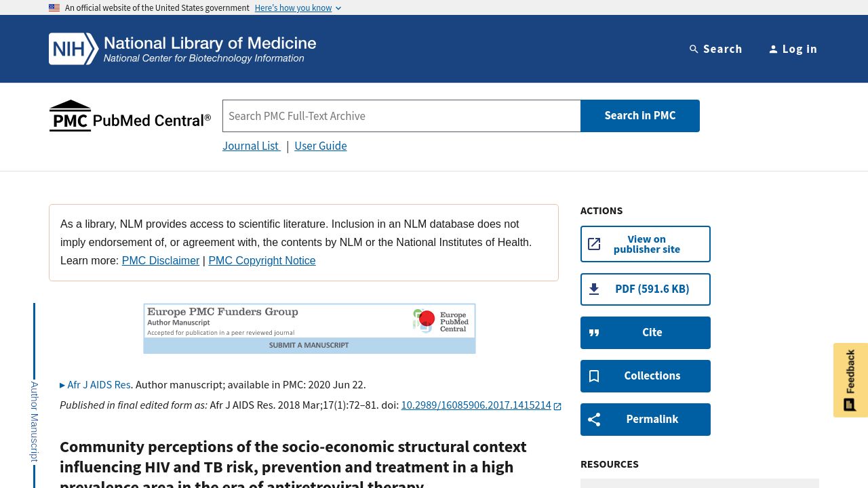Open the PMC Disclaimer link
This screenshot has height=488, width=868.
pyautogui.click(x=161, y=260)
